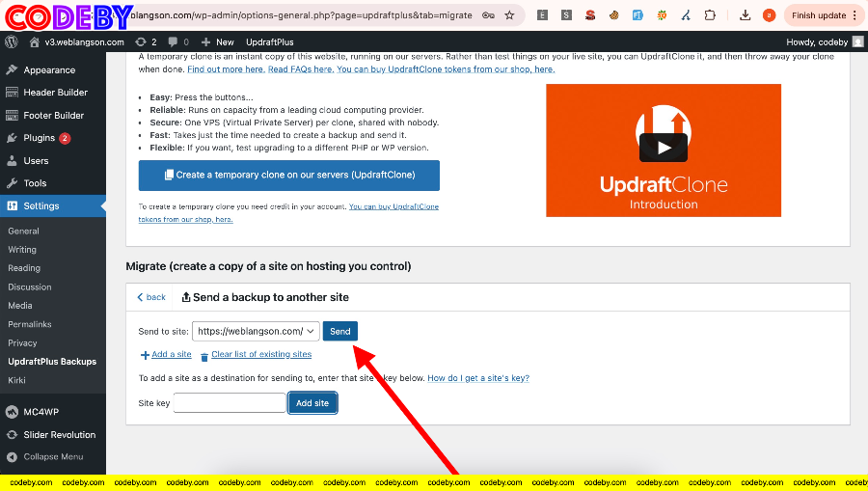The height and width of the screenshot is (491, 868).
Task: Bookmark this page with the star icon
Action: (x=510, y=15)
